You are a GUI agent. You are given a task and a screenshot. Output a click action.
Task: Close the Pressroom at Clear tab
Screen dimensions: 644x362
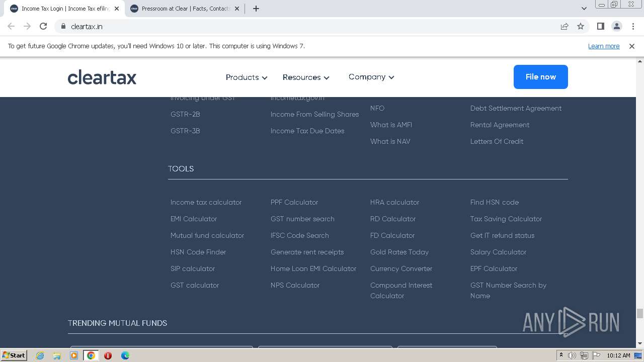tap(237, 9)
